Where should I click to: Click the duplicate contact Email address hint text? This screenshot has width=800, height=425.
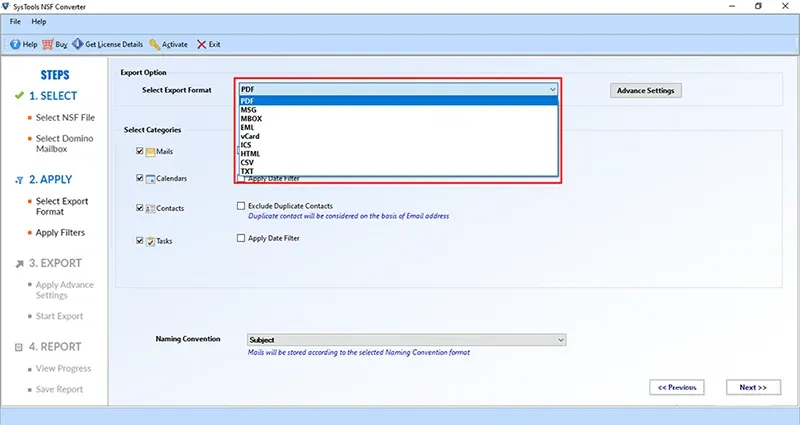[x=348, y=216]
